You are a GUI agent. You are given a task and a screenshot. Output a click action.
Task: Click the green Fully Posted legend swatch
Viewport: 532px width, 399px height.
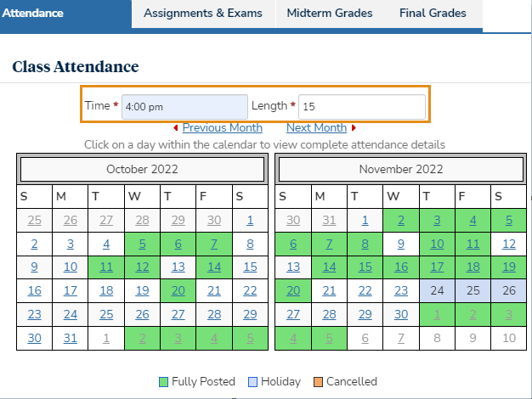(x=163, y=382)
